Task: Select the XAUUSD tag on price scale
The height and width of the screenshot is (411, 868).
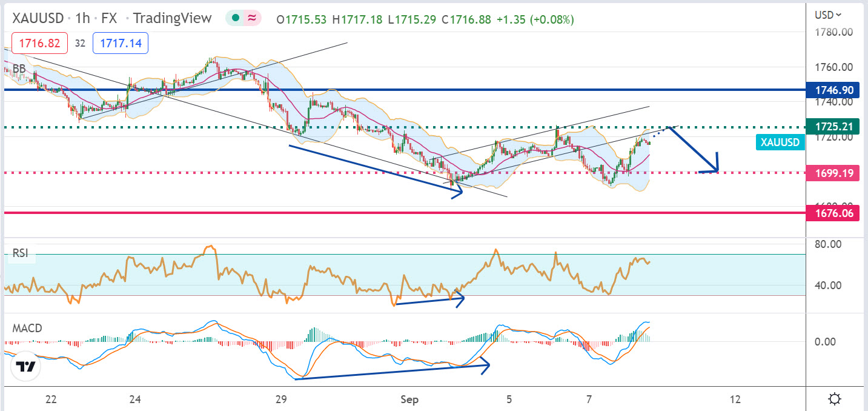Action: click(780, 143)
